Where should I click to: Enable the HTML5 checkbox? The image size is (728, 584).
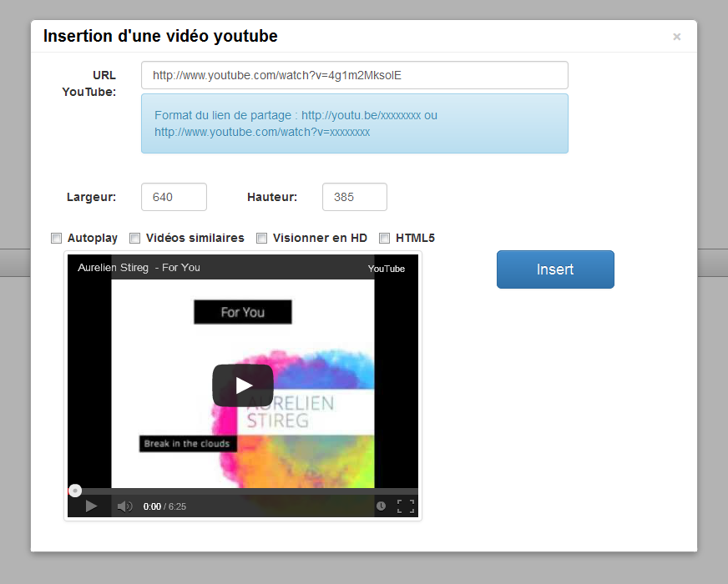click(x=384, y=238)
